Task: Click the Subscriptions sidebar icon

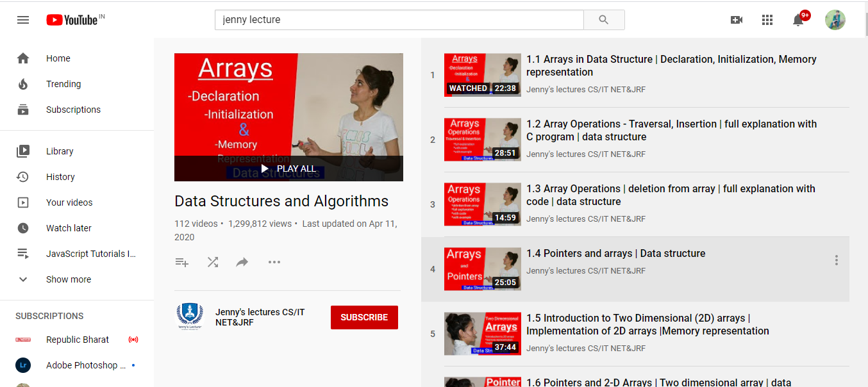Action: point(23,110)
